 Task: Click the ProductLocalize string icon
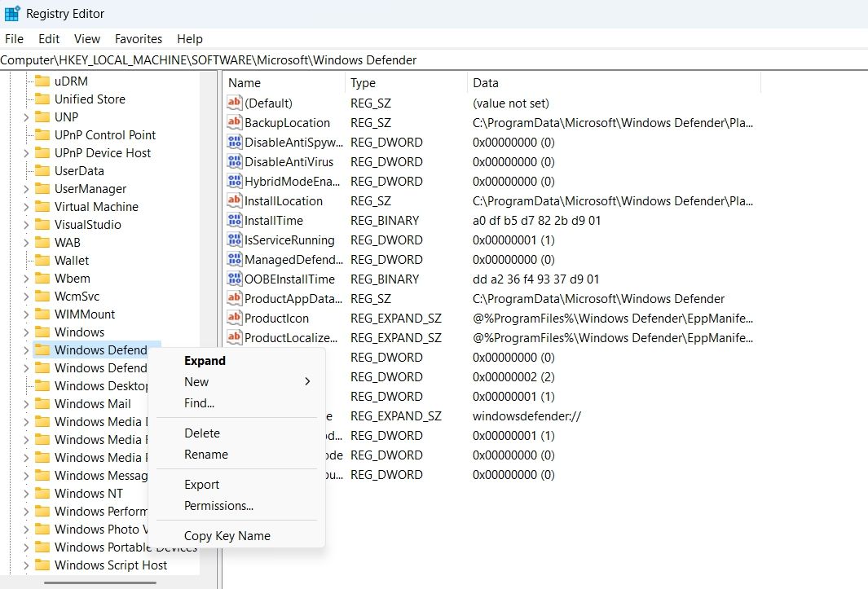(x=234, y=338)
